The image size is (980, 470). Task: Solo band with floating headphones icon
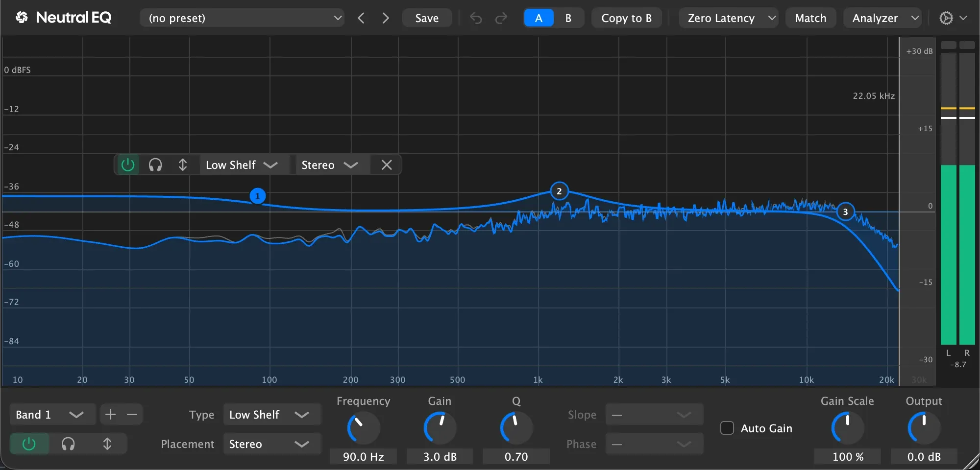155,165
